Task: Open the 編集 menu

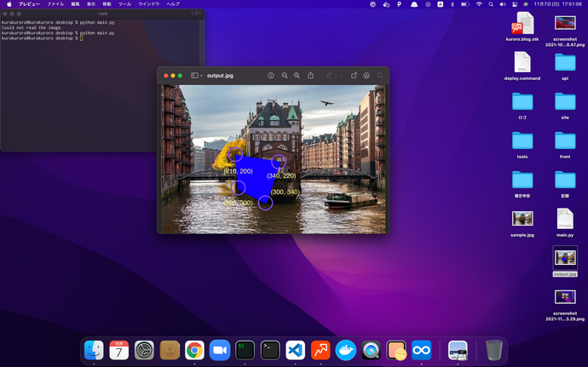Action: pyautogui.click(x=75, y=4)
